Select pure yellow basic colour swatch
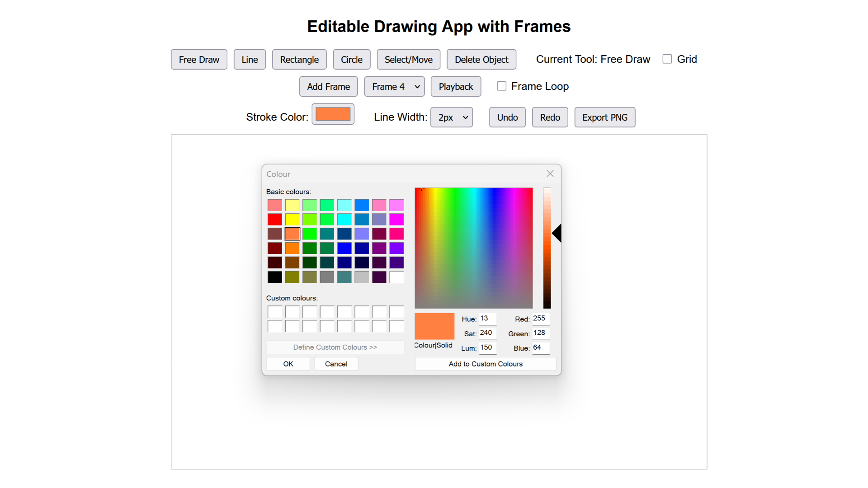This screenshot has height=488, width=868. coord(292,220)
